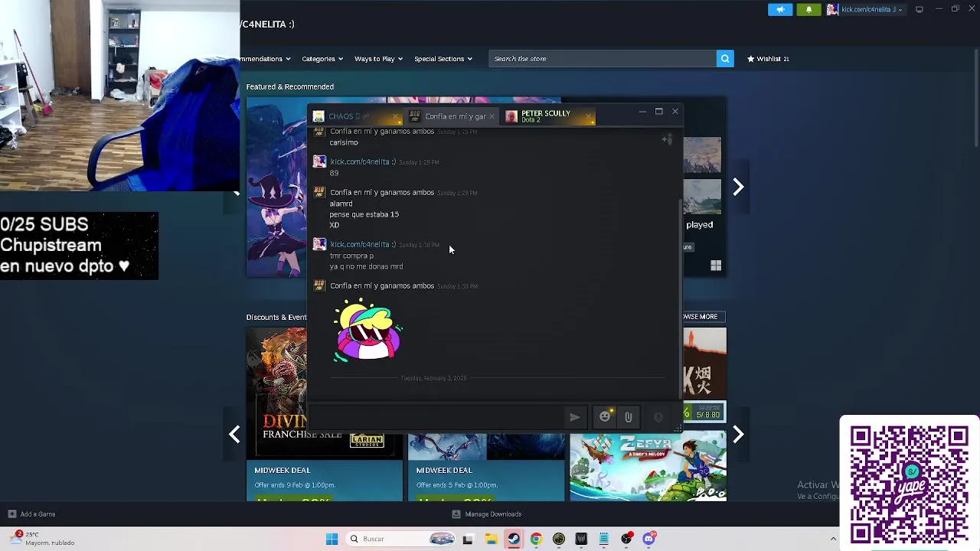Open the Task View taskbar icon
This screenshot has width=980, height=551.
pyautogui.click(x=468, y=539)
